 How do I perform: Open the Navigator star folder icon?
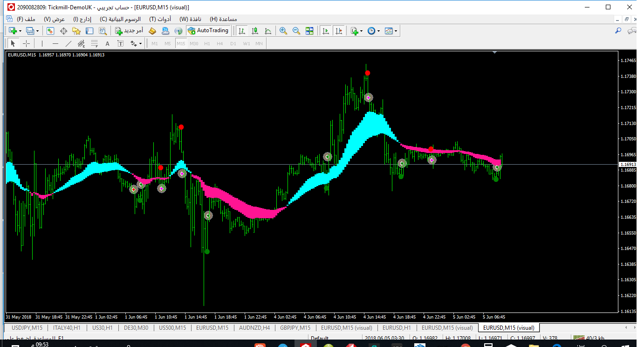76,31
